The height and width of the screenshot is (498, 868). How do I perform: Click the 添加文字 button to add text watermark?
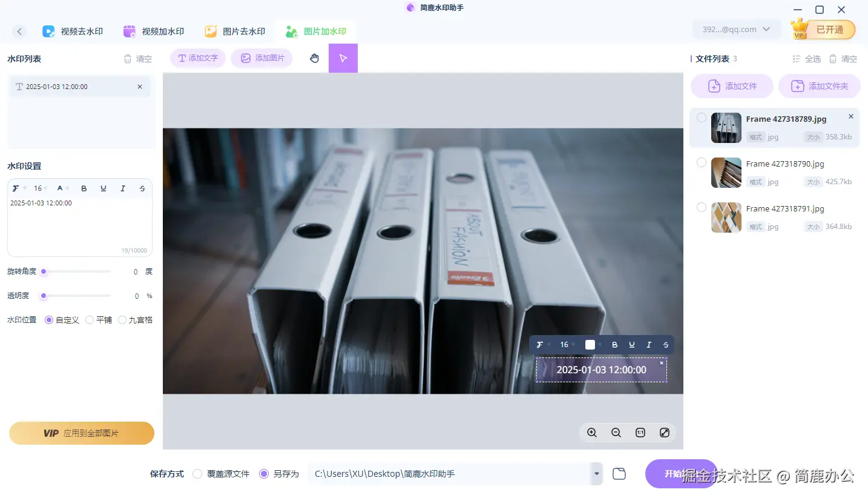[x=197, y=58]
